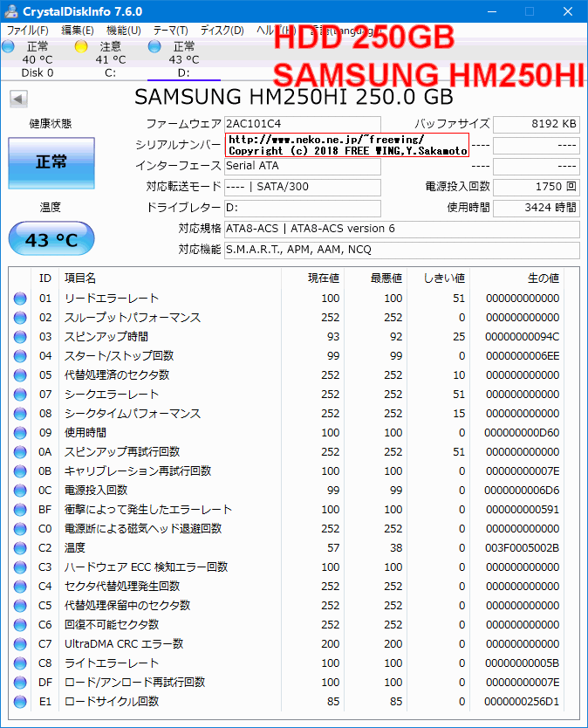
Task: Select blue status orb for D: drive
Action: coord(154,46)
